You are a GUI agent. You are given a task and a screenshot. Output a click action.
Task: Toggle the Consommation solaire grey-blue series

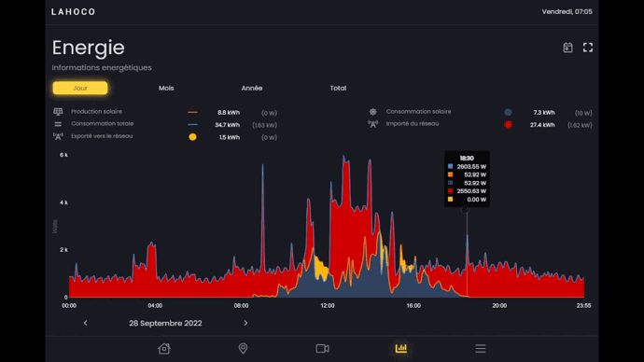click(x=508, y=112)
